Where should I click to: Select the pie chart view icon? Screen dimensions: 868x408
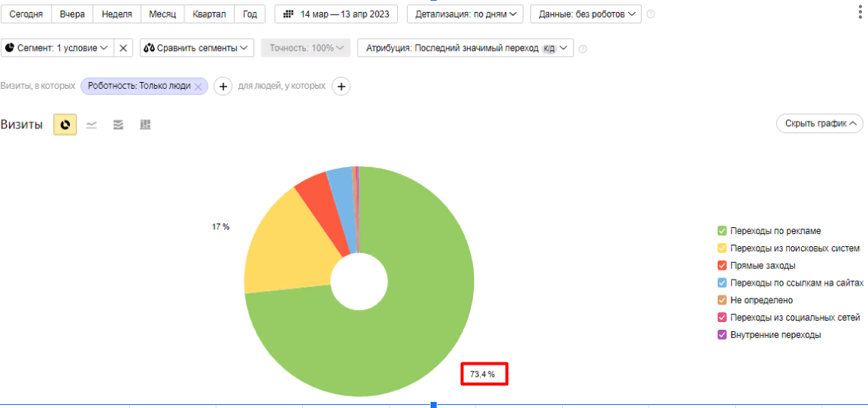pyautogui.click(x=65, y=125)
